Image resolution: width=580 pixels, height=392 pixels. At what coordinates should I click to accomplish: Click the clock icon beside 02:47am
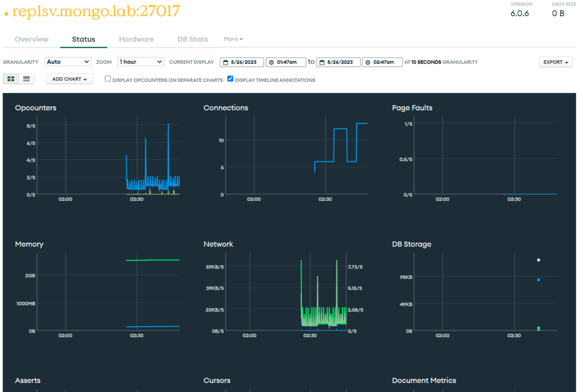(368, 62)
